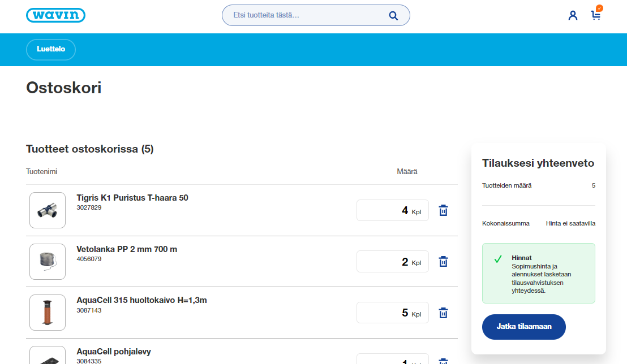Click the Hinta ei saatavilla text
This screenshot has height=364, width=627.
pos(570,223)
